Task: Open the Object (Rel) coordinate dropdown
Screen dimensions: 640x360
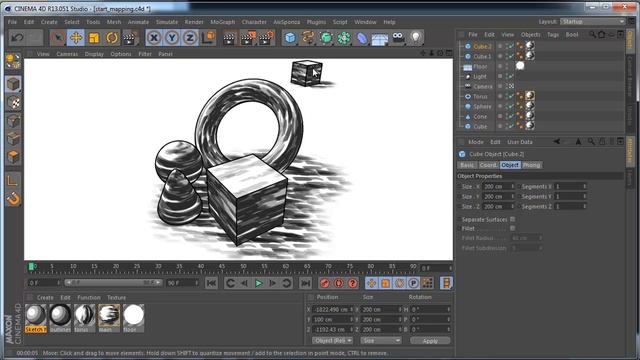Action: (333, 340)
